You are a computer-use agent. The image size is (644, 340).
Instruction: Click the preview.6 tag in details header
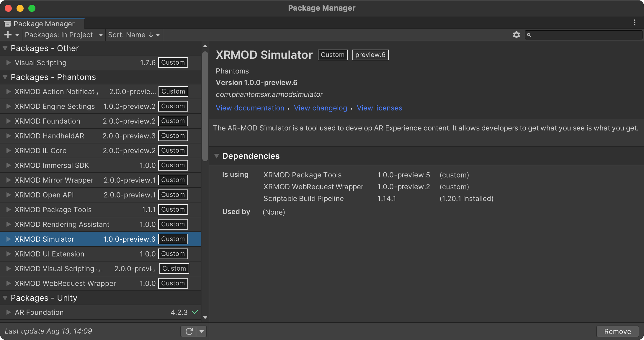coord(370,55)
